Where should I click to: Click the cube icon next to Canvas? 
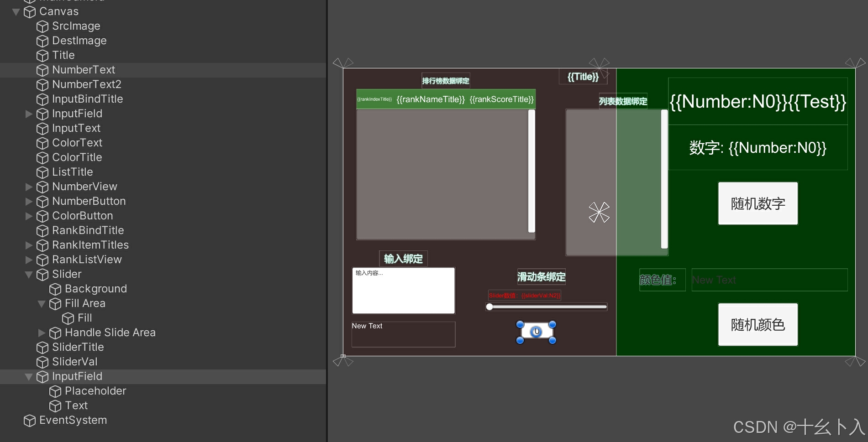click(x=30, y=12)
